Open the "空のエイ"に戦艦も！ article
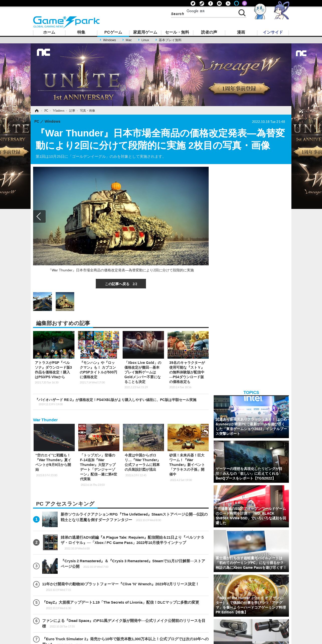This screenshot has height=644, width=322. [54, 450]
